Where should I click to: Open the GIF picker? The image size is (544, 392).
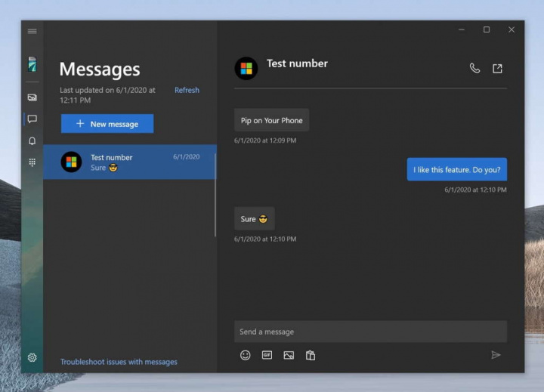(267, 355)
